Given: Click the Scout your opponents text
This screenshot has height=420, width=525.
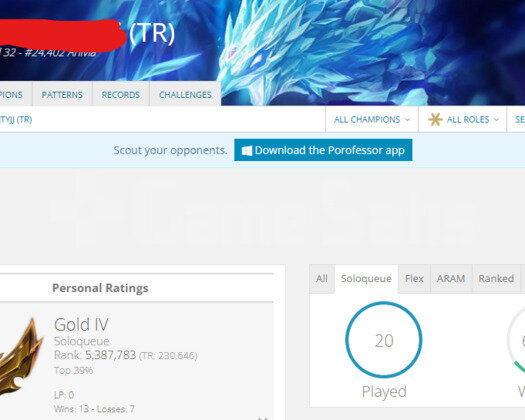Looking at the screenshot, I should pos(170,150).
